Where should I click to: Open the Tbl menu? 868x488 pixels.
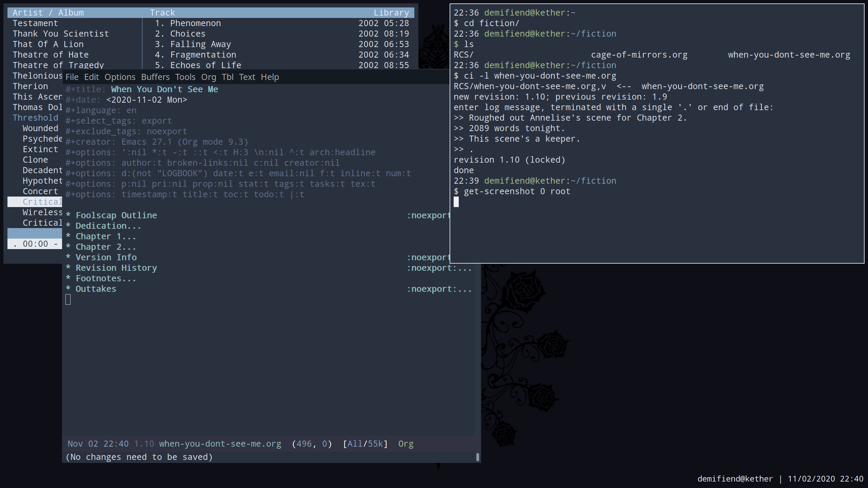[x=228, y=77]
